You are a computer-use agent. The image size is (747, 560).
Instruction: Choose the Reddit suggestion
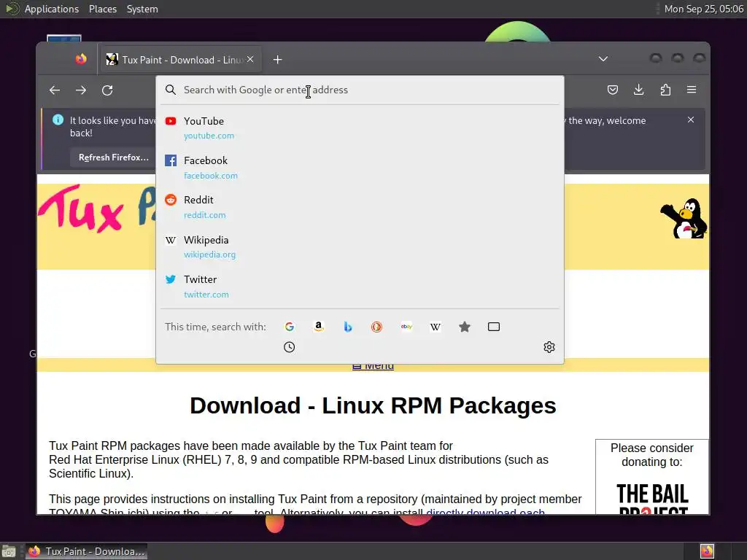coord(360,207)
